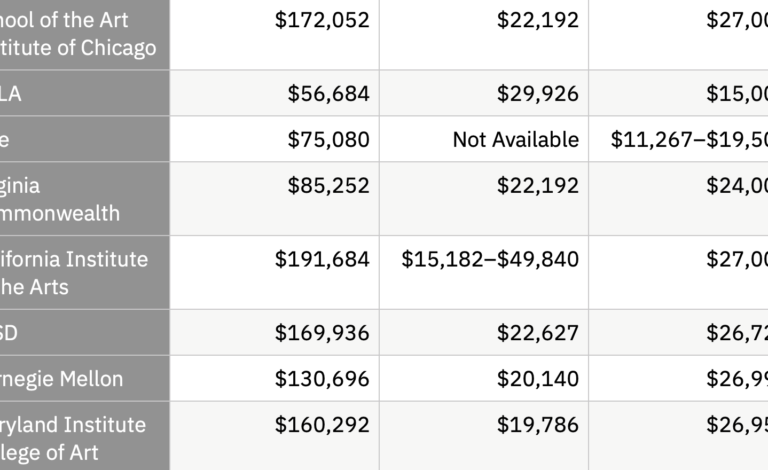Viewport: 768px width, 470px height.
Task: Click the $169,936 value cell
Action: click(274, 332)
